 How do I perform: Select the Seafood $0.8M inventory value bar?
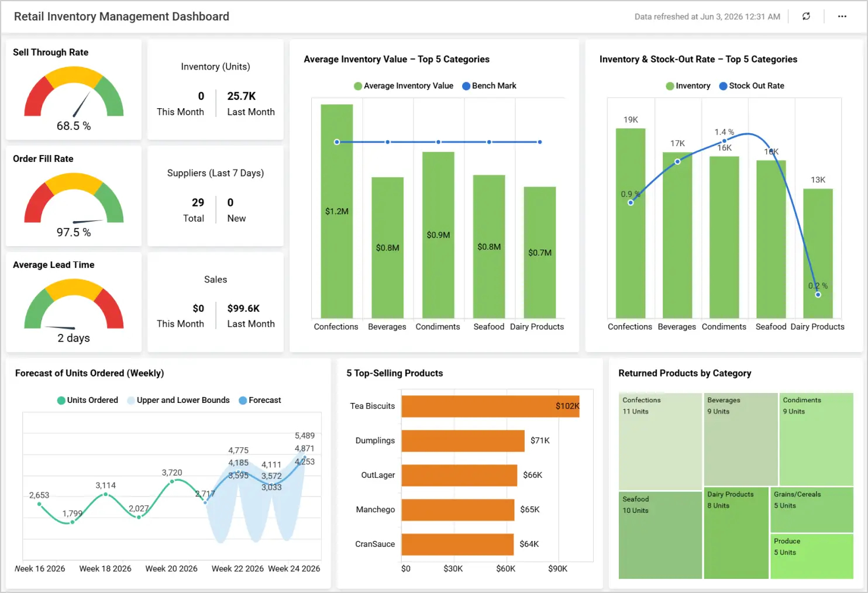pos(489,247)
